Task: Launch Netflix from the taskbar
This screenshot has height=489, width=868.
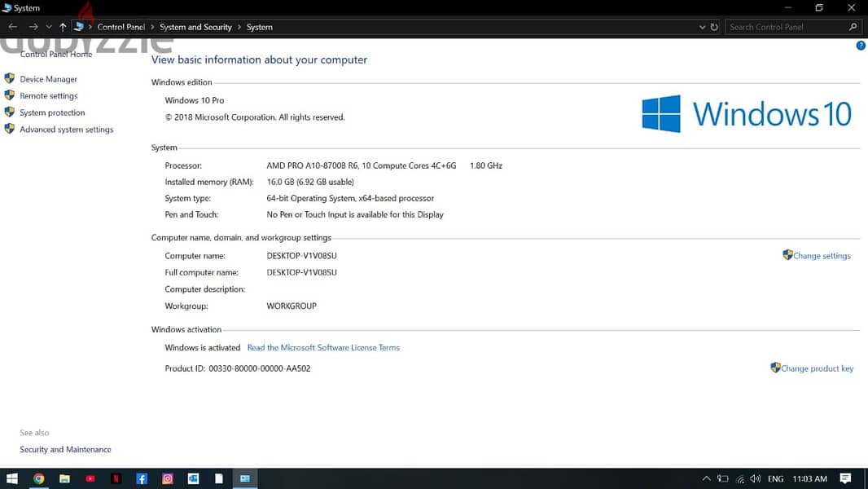Action: point(116,478)
